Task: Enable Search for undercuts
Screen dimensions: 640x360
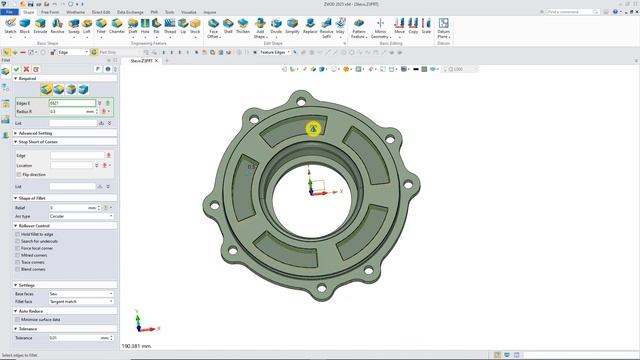Action: [18, 241]
